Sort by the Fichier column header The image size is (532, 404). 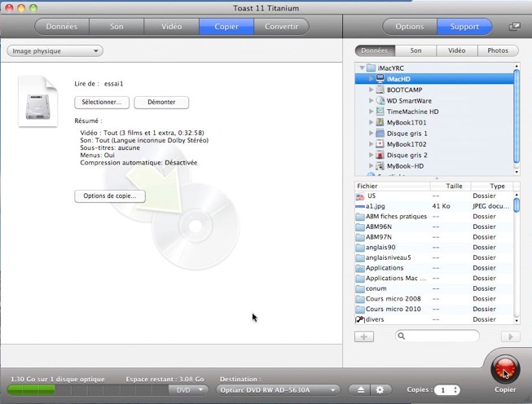point(393,186)
